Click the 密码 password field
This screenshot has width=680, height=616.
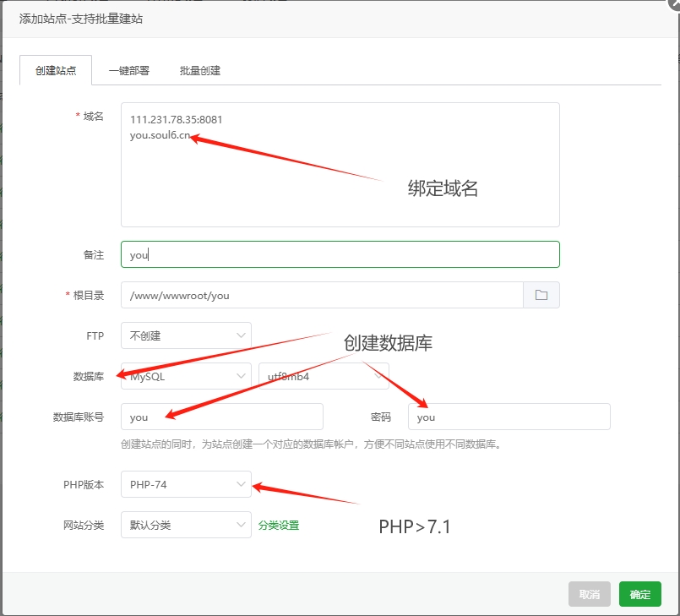coord(509,417)
